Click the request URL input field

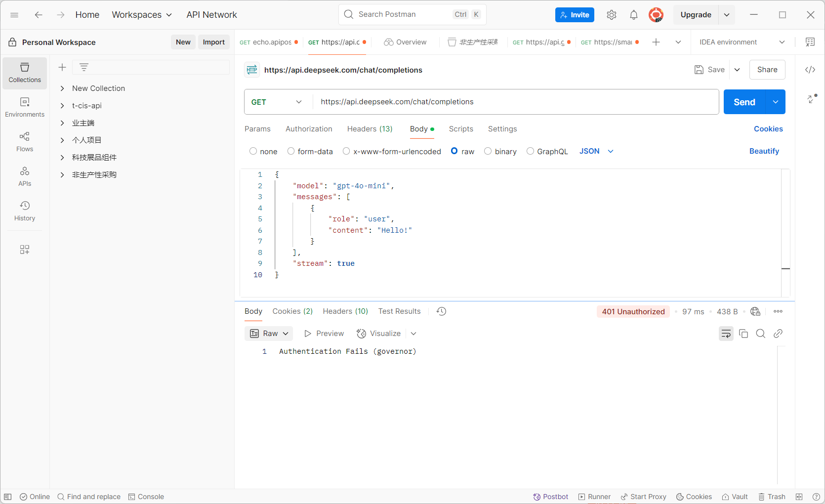516,102
